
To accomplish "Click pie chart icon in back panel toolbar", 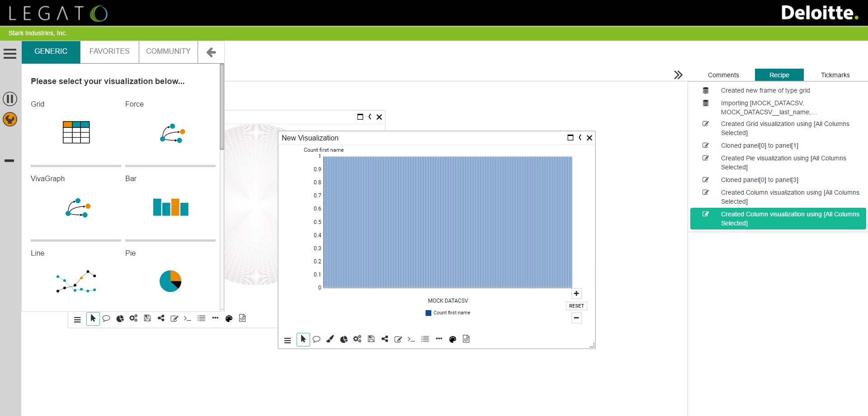I will [120, 318].
